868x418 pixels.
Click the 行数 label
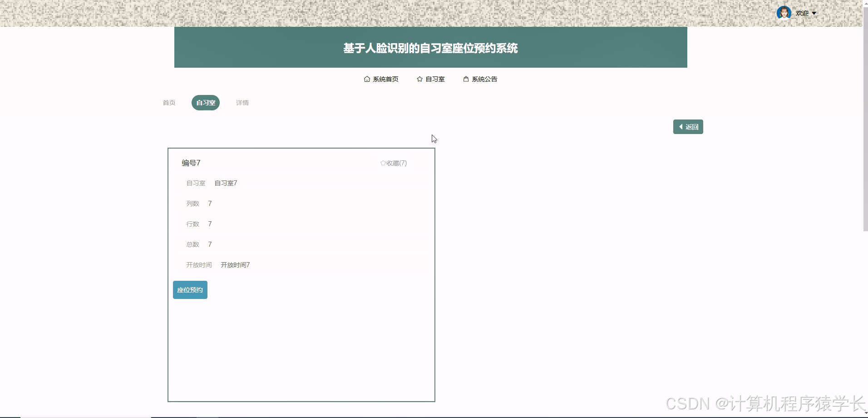[x=193, y=224]
